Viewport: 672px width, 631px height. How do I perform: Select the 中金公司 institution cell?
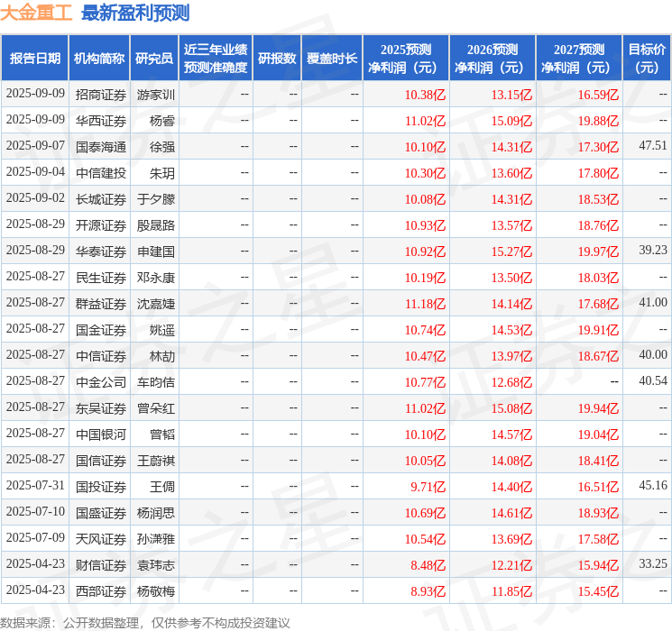tap(101, 382)
